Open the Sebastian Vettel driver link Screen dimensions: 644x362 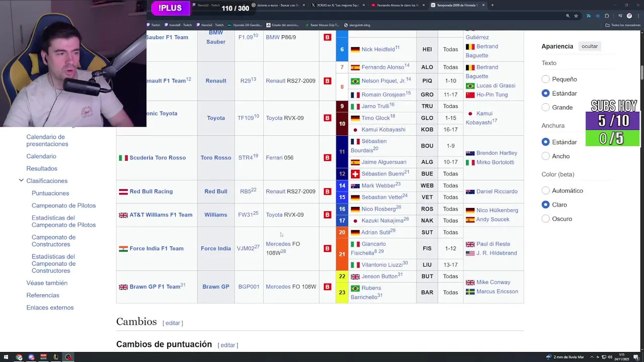click(382, 197)
